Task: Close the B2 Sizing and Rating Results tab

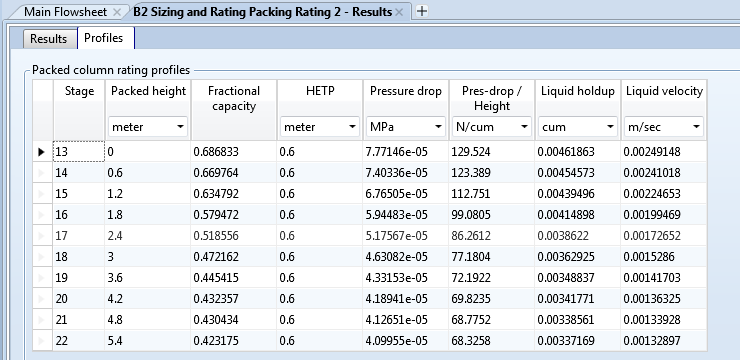Action: coord(399,12)
